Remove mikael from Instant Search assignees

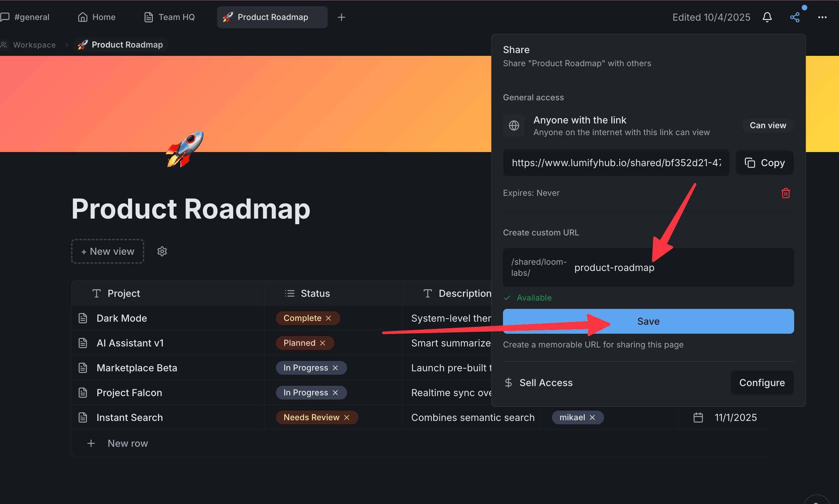click(x=592, y=417)
